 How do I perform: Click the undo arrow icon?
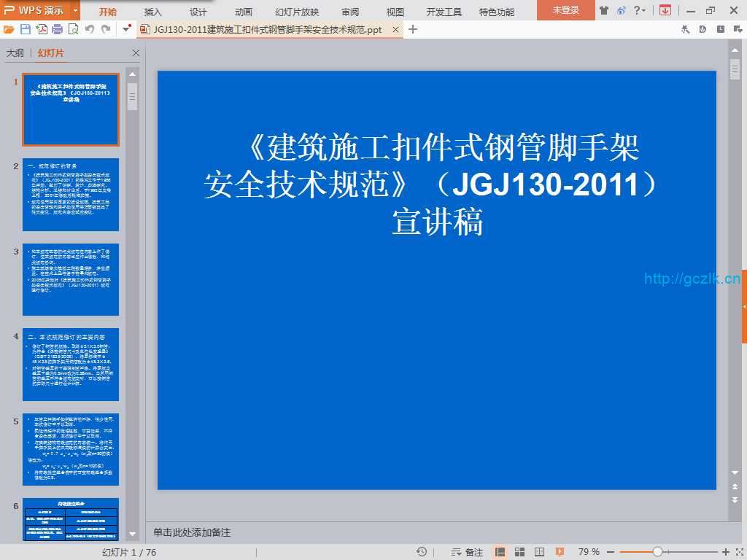click(90, 29)
